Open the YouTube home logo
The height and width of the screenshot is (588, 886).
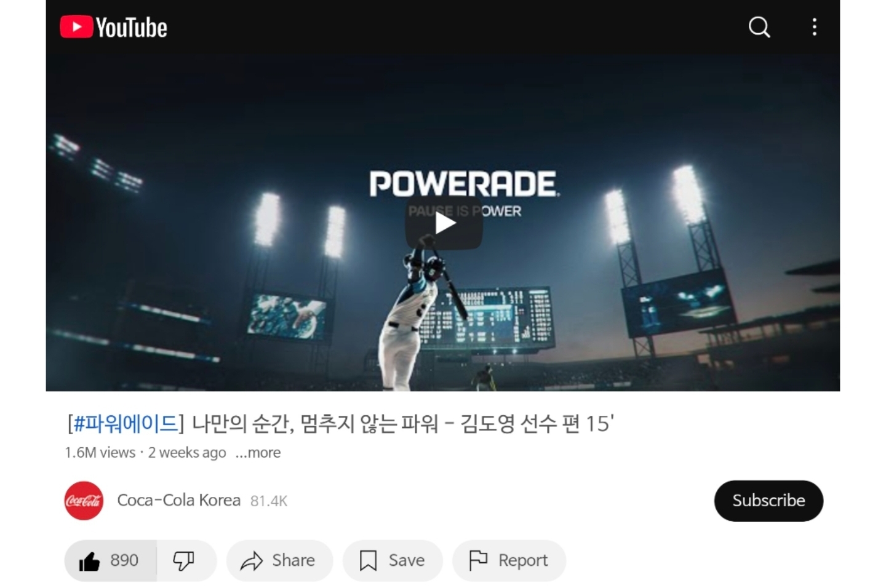click(x=113, y=27)
